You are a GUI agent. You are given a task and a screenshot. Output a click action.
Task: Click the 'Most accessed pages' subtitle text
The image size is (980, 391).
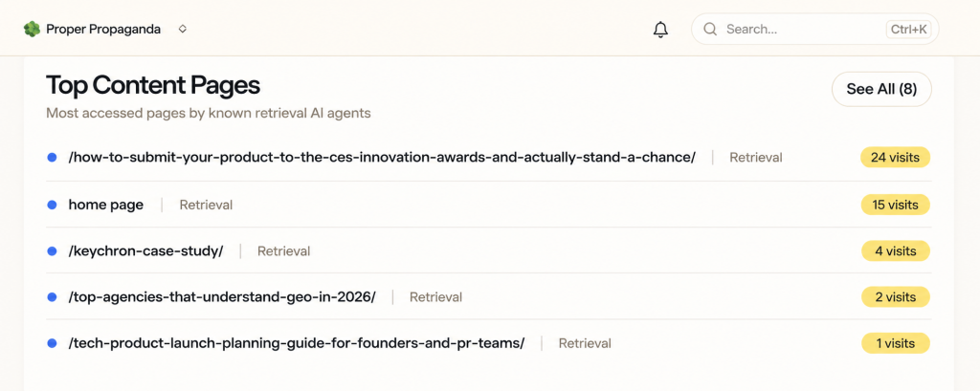pos(208,114)
